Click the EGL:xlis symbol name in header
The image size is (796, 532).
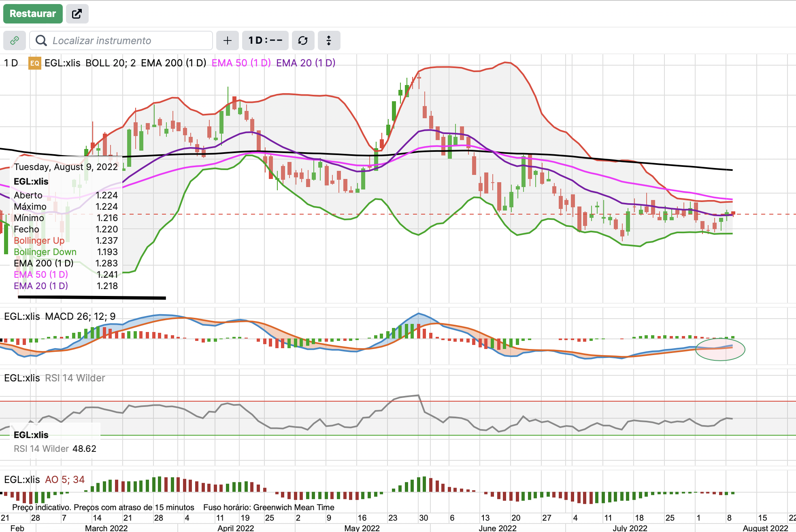tap(62, 63)
